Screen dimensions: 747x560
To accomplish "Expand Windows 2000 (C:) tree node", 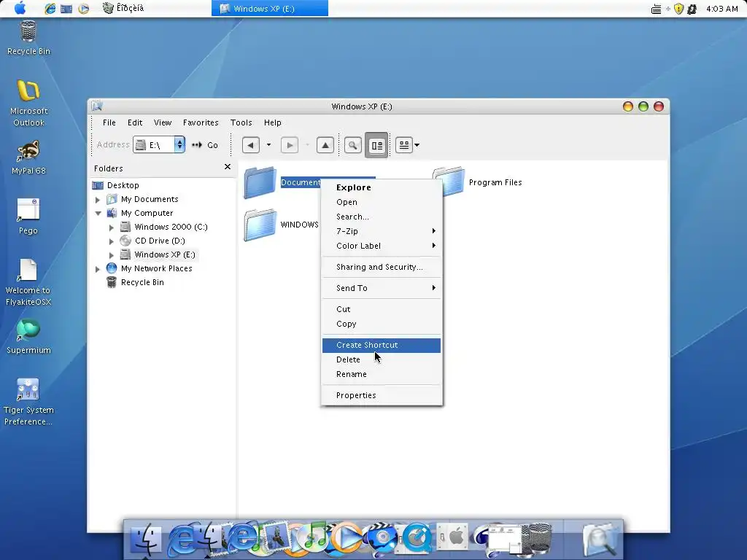I will (112, 227).
